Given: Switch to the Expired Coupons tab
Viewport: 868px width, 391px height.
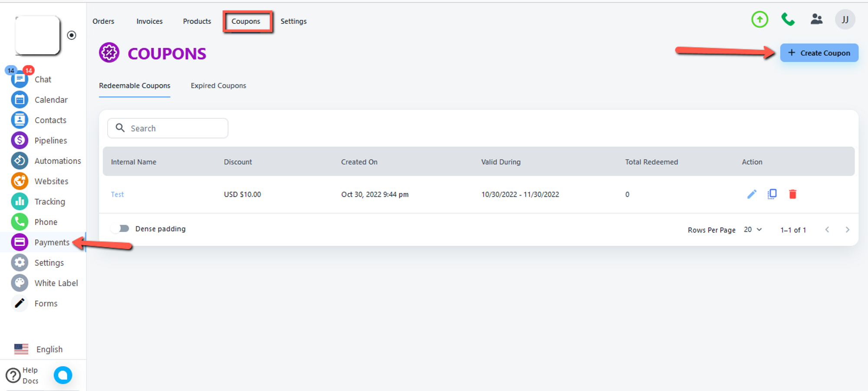Looking at the screenshot, I should 218,86.
